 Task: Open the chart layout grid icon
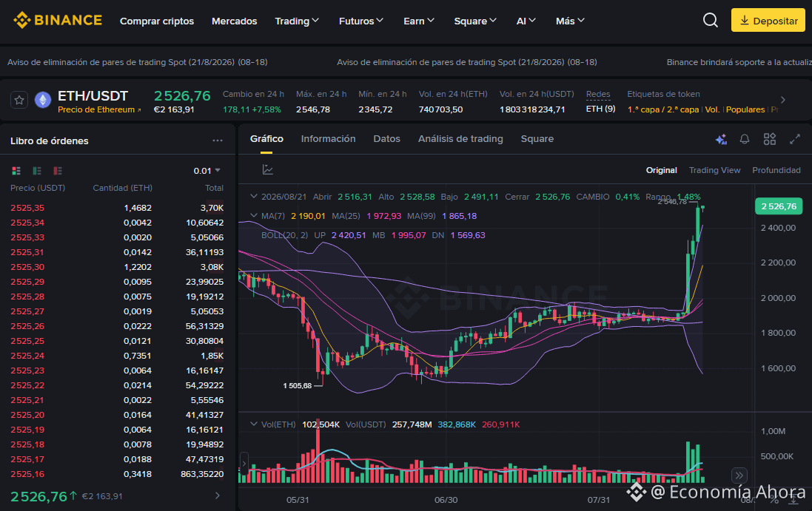tap(770, 139)
